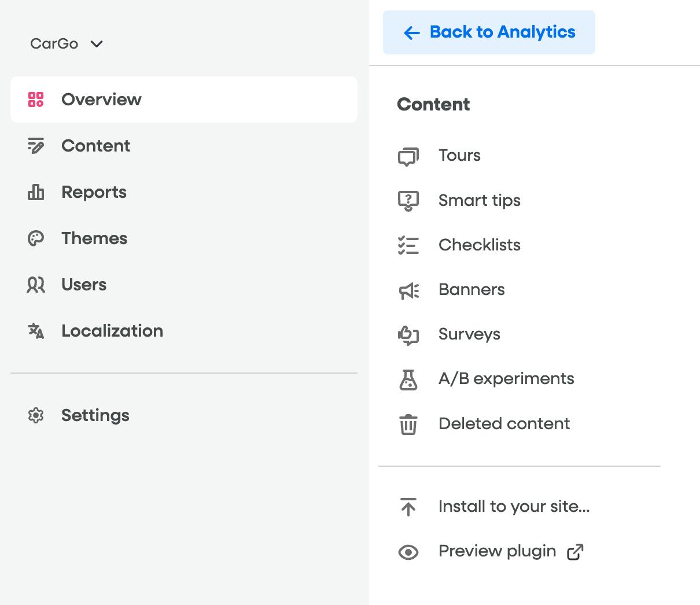Click the Content pencil icon in sidebar
The width and height of the screenshot is (700, 605).
[36, 146]
